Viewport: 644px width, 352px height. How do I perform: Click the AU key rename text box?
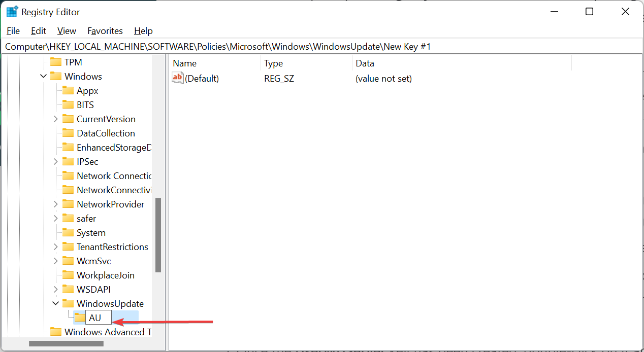99,318
